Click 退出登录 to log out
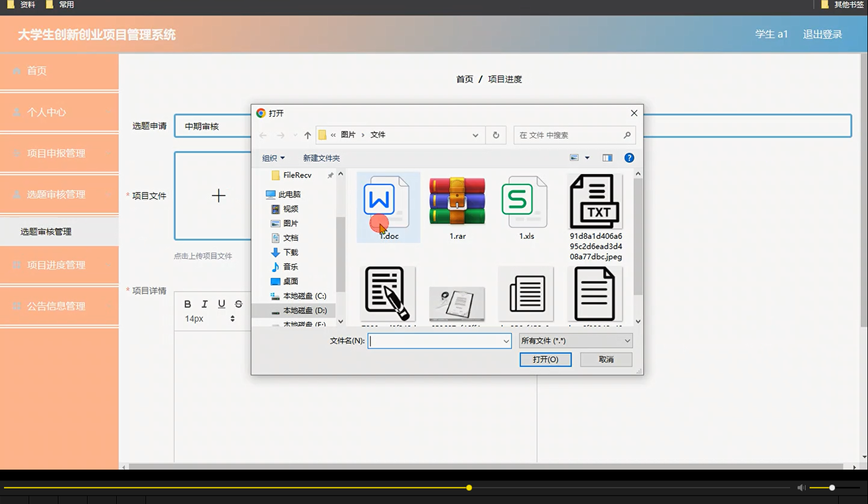 (822, 34)
